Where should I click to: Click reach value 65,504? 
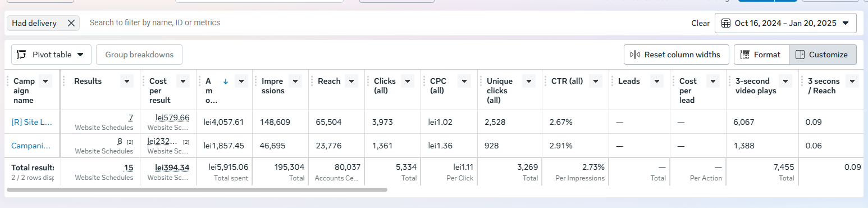click(328, 122)
